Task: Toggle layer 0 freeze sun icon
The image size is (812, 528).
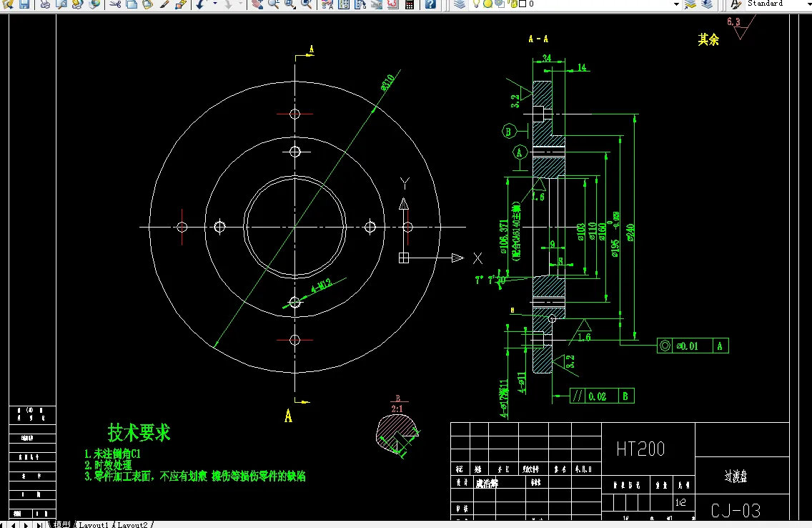Action: tap(487, 4)
